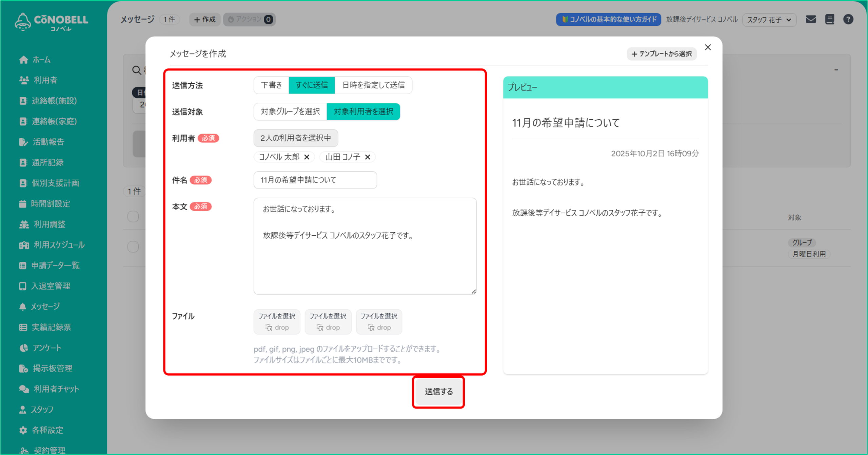The image size is (868, 455).
Task: Open ホーム from the sidebar
Action: click(x=41, y=60)
